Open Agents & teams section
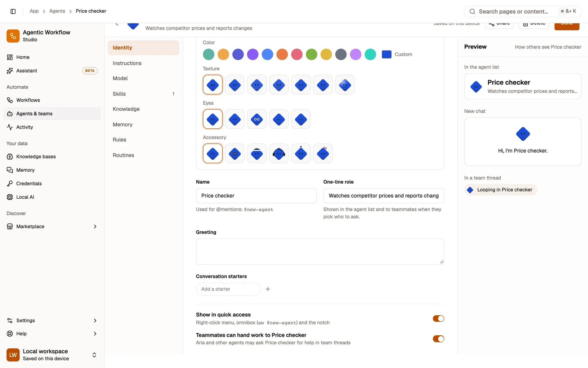Screen dimensions: 588x368 pyautogui.click(x=52, y=114)
